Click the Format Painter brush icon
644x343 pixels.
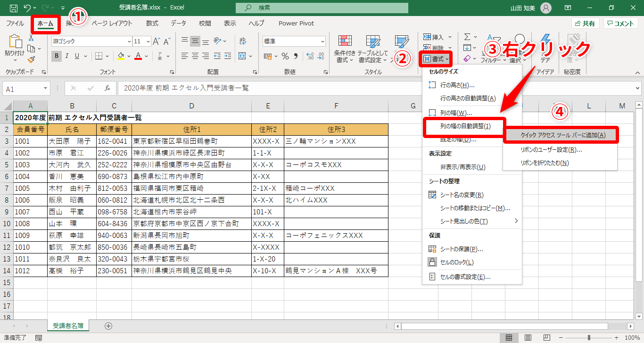[31, 60]
